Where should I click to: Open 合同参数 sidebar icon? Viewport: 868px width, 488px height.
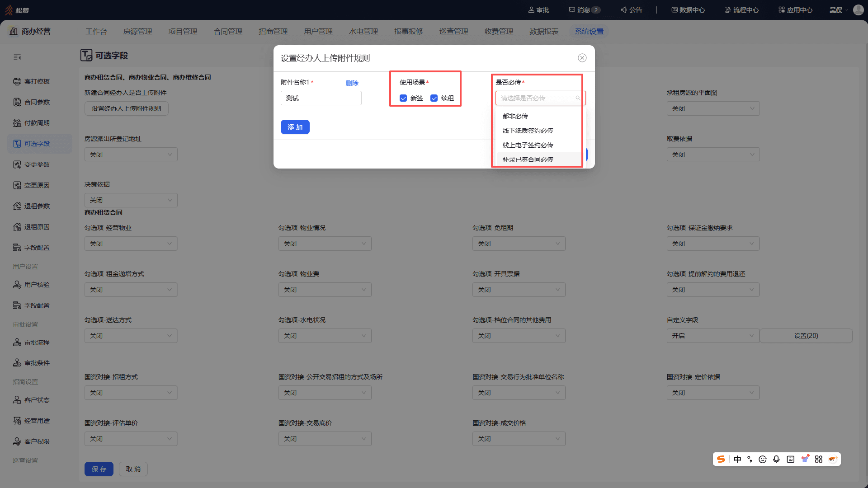coord(17,102)
